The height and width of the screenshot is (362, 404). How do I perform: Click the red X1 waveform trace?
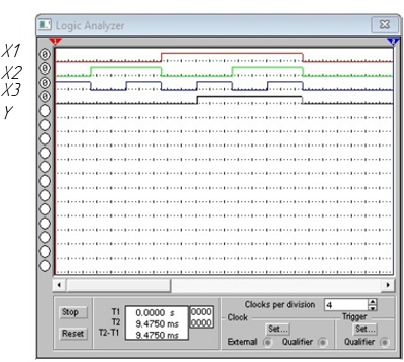pyautogui.click(x=232, y=53)
